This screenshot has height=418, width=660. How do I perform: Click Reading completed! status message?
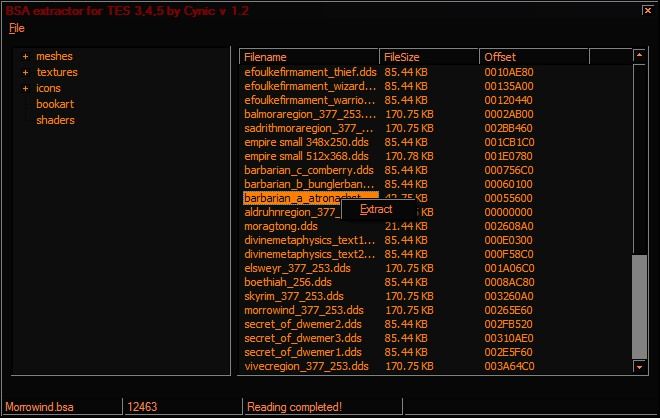[x=295, y=407]
